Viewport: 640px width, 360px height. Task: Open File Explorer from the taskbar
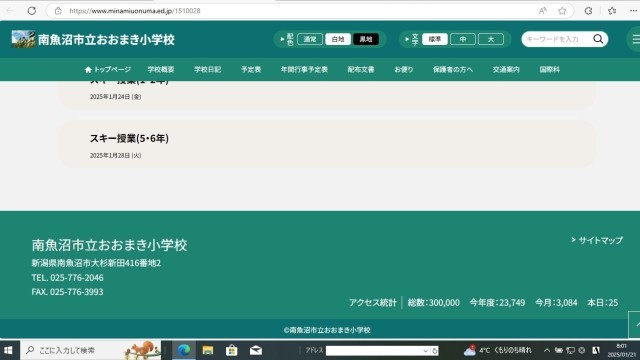pyautogui.click(x=208, y=350)
